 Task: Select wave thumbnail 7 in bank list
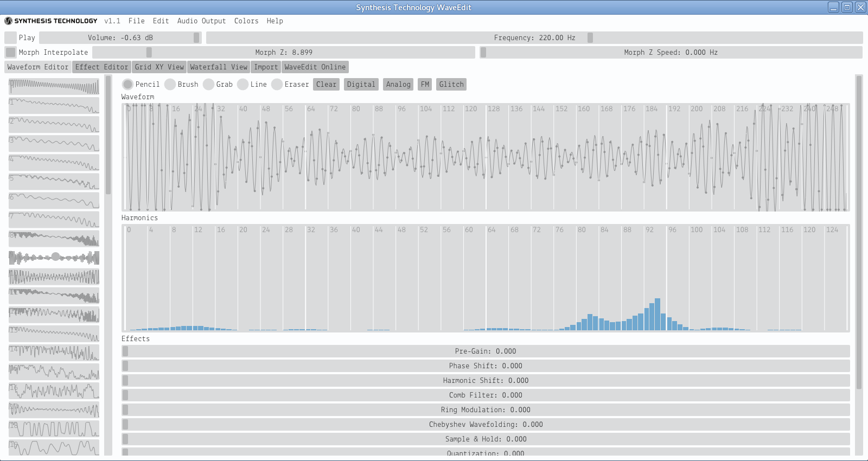tap(54, 219)
